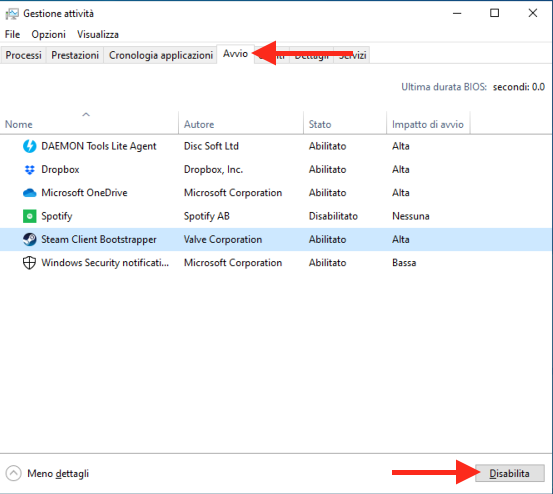Image resolution: width=553 pixels, height=494 pixels.
Task: Click the Dropbox logo icon
Action: pyautogui.click(x=30, y=170)
